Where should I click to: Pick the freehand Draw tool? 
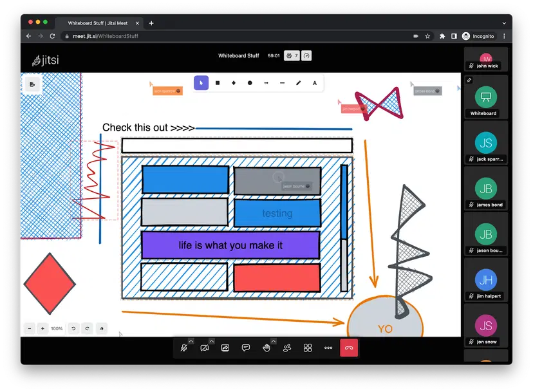297,83
